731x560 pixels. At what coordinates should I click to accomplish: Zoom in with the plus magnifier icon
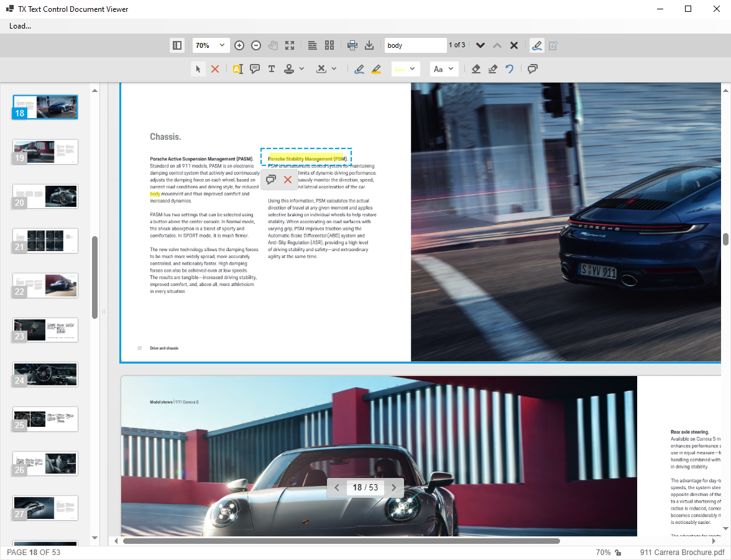[x=239, y=45]
